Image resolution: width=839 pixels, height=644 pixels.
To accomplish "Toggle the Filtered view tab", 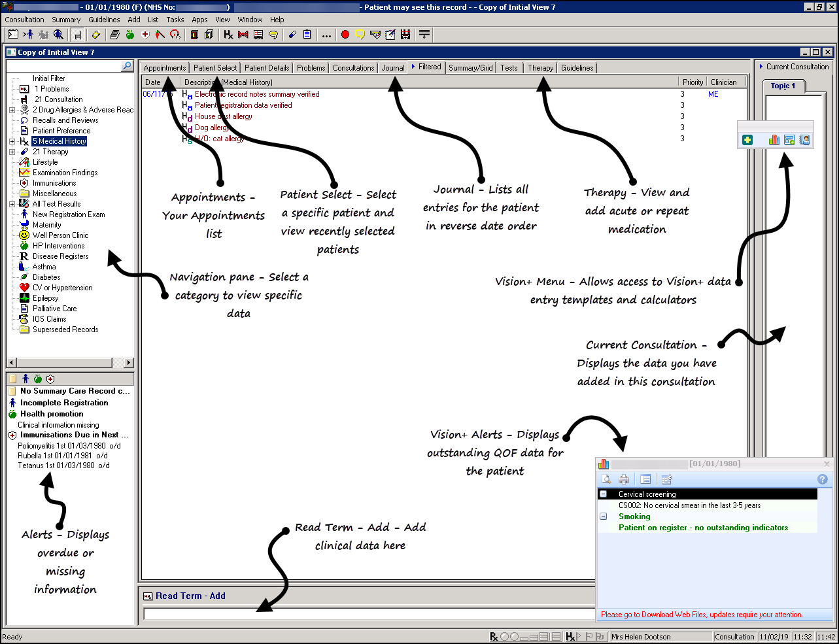I will 426,67.
